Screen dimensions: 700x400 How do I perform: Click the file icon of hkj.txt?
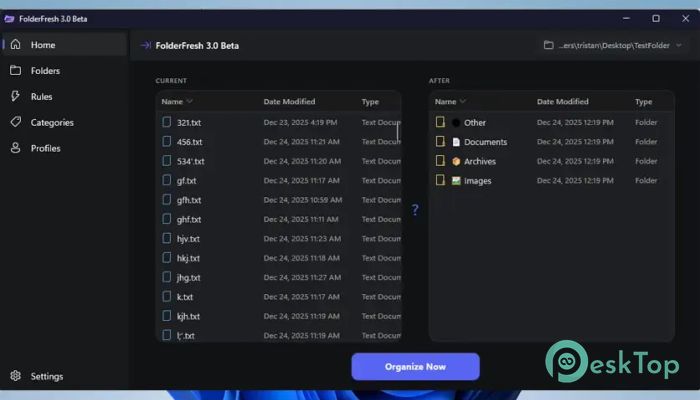[x=167, y=258]
